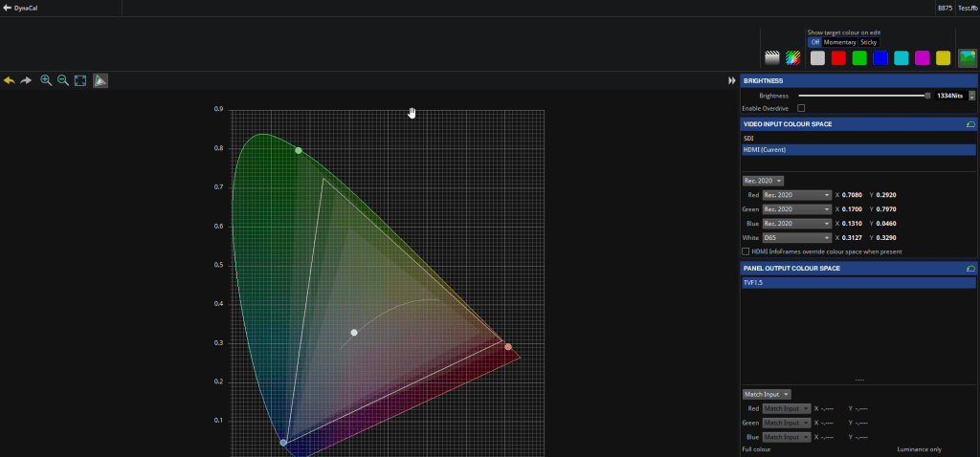
Task: Open the output Blue Match Input dropdown
Action: point(787,437)
